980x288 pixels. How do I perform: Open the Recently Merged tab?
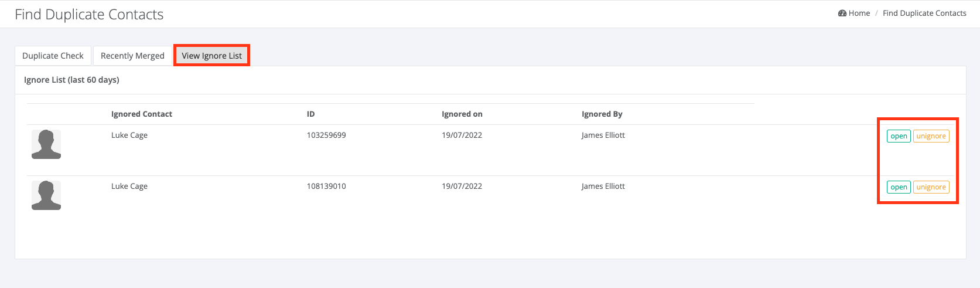[132, 56]
